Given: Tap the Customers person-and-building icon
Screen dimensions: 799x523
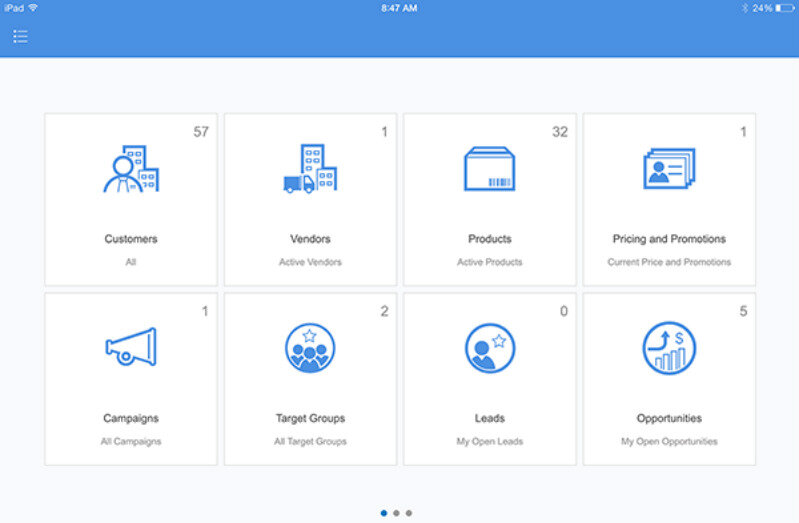Looking at the screenshot, I should [x=131, y=169].
